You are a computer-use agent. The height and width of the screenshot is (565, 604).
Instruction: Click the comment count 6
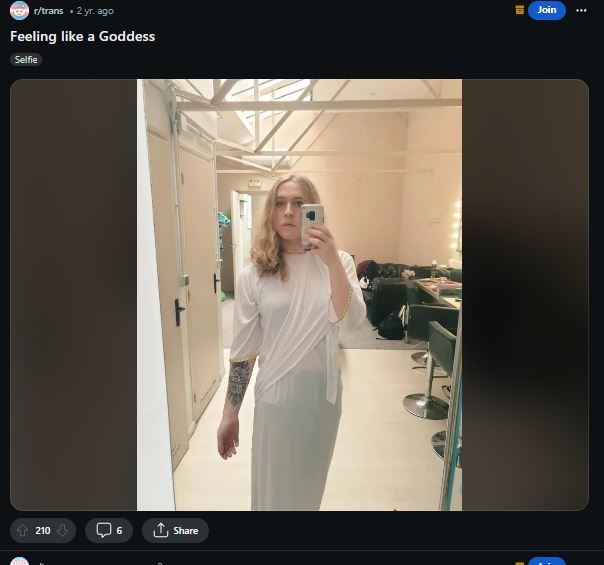[119, 531]
